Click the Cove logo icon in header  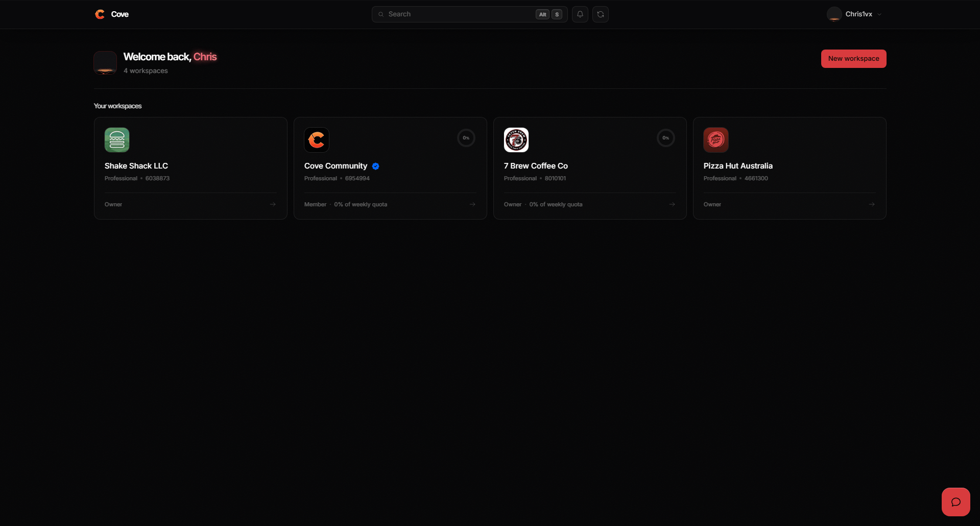(100, 14)
